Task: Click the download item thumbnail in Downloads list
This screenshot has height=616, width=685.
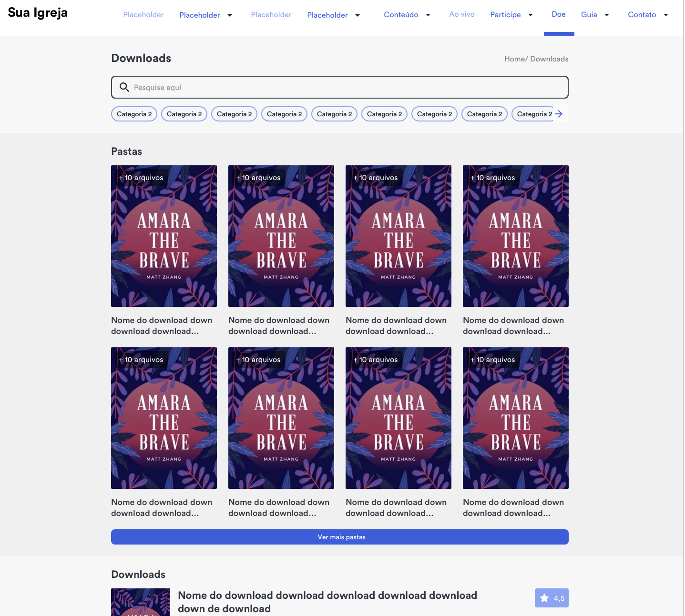Action: pos(141,602)
